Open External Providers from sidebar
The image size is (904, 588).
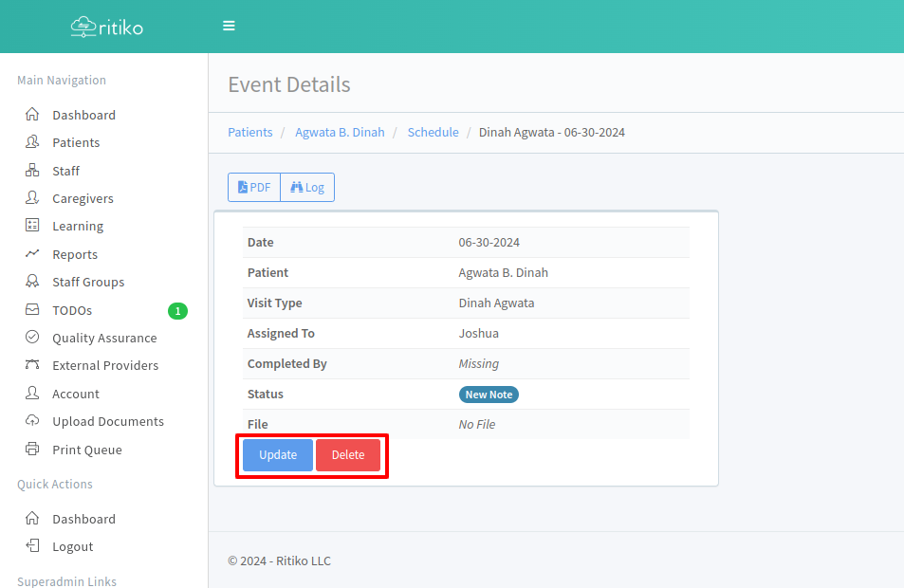tap(105, 365)
